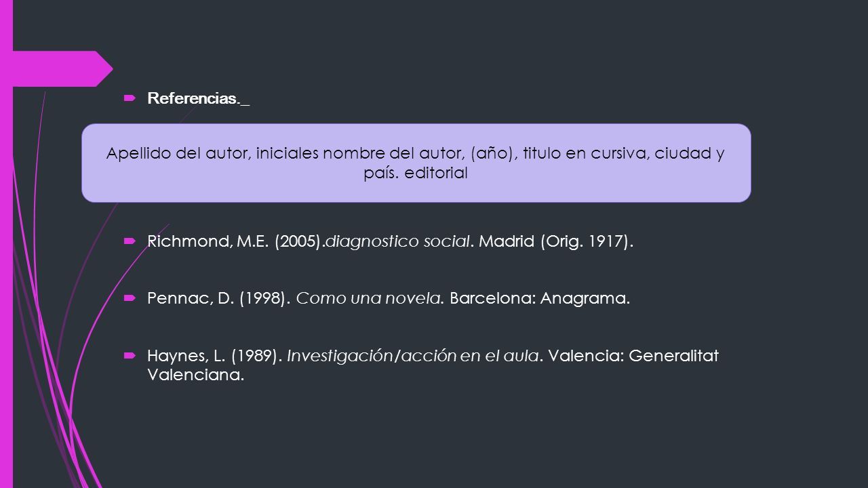Click the words 'país. editorial' in box
Screen dimensions: 868x488
point(416,173)
